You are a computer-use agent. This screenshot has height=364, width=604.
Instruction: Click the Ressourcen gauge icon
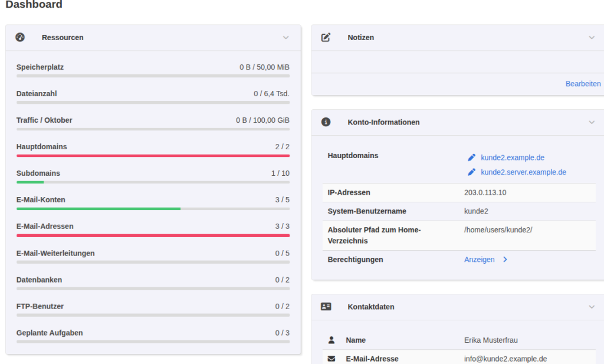(20, 37)
